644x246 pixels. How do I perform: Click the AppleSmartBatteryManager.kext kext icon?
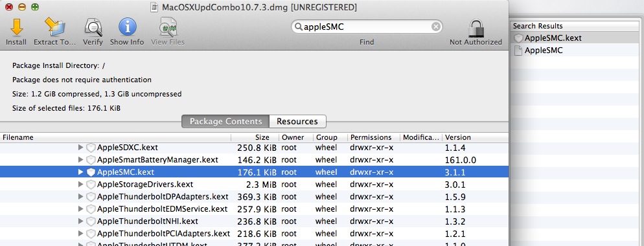[91, 160]
